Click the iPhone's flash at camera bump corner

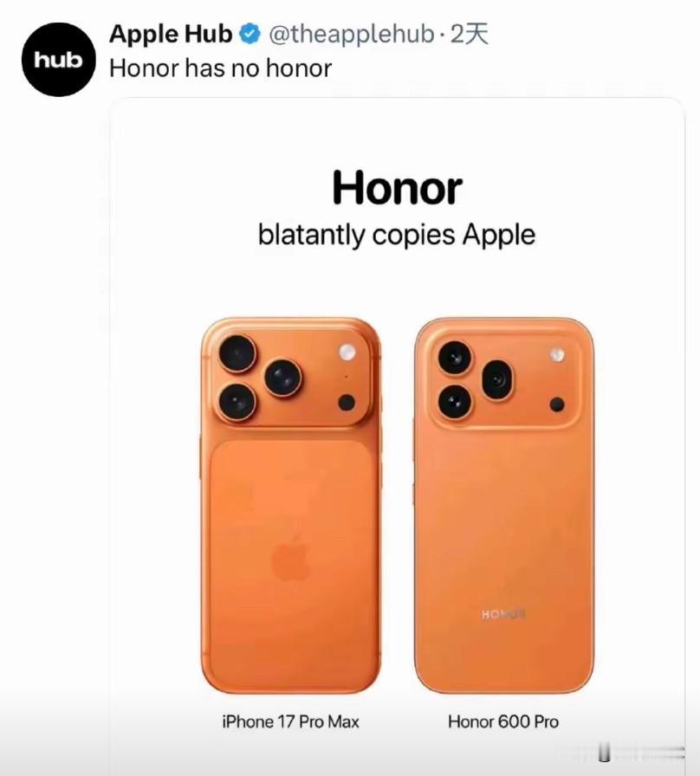pyautogui.click(x=347, y=352)
